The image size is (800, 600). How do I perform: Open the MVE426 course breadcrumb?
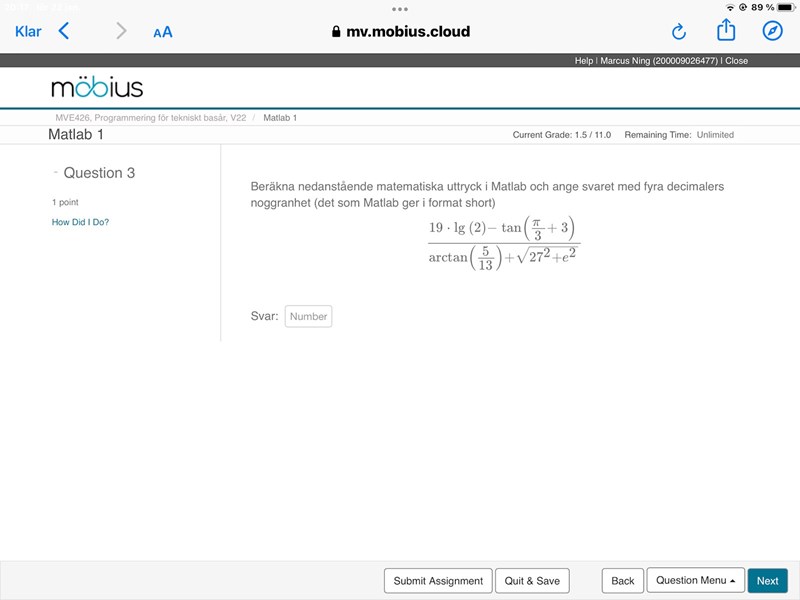point(150,118)
